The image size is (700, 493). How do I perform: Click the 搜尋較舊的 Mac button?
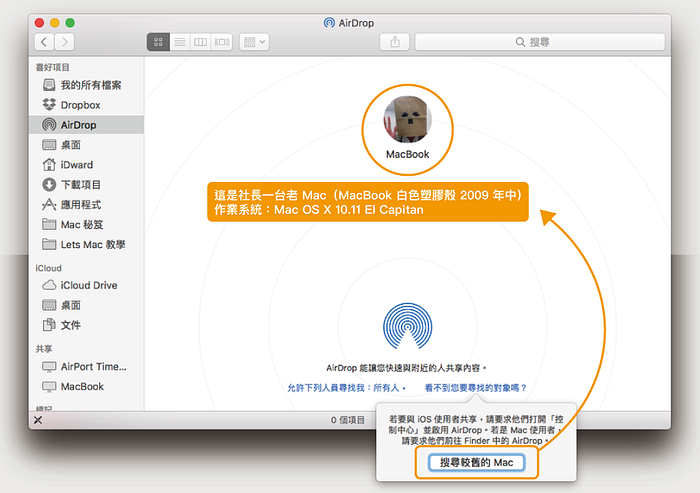tap(476, 462)
